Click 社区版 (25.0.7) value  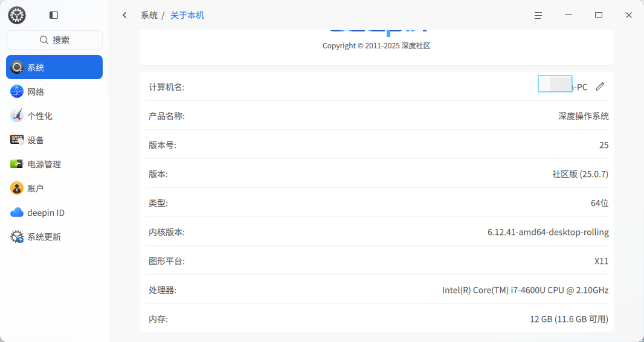581,174
